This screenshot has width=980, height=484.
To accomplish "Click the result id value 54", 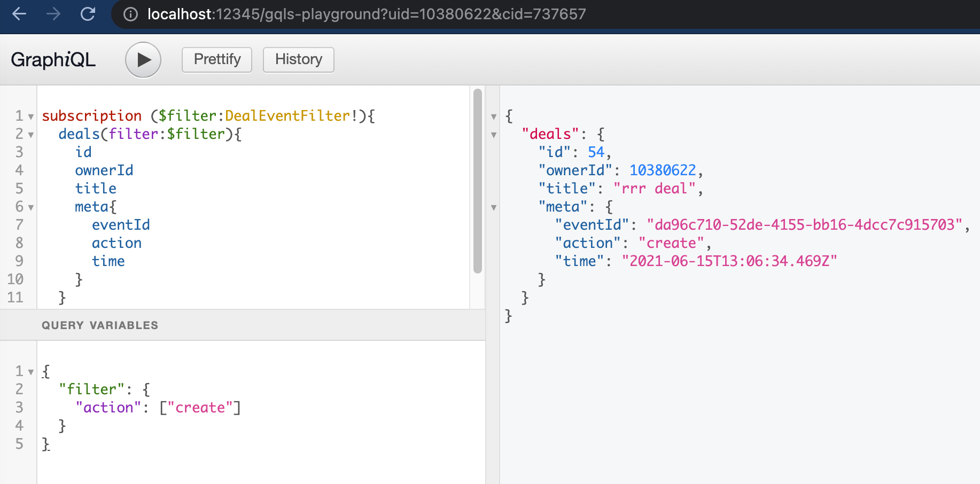I will click(596, 152).
